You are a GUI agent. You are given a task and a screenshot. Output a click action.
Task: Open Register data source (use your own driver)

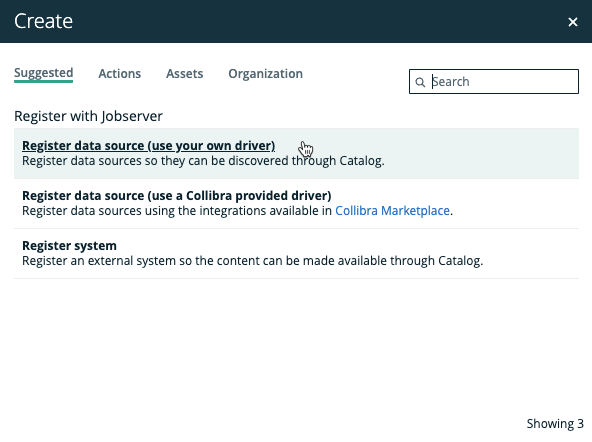(148, 145)
